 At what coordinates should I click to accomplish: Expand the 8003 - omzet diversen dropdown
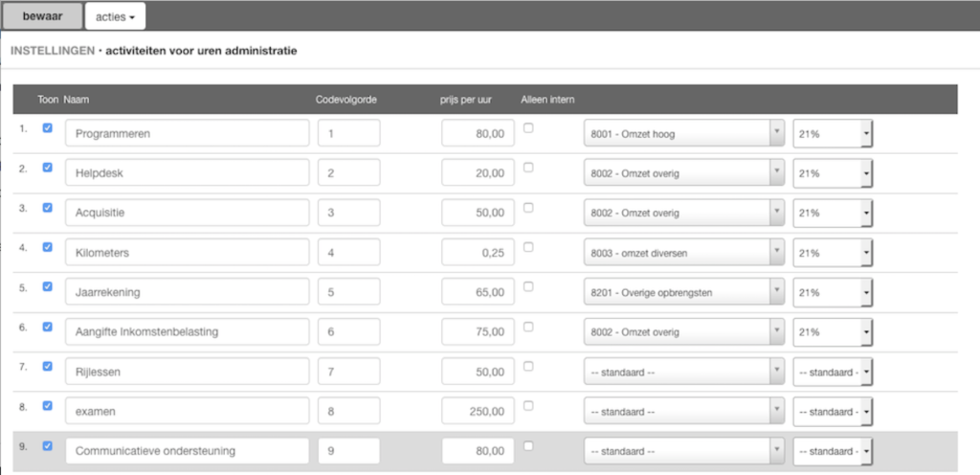(684, 253)
